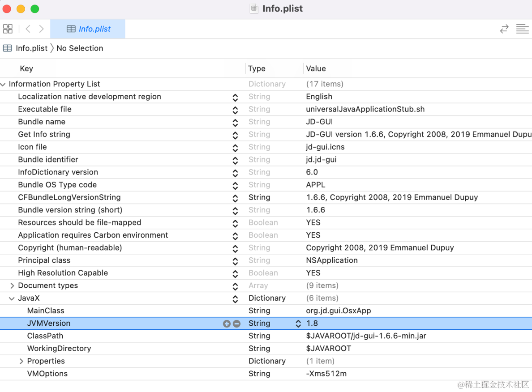Open key stepper for Icon file

[x=235, y=148]
